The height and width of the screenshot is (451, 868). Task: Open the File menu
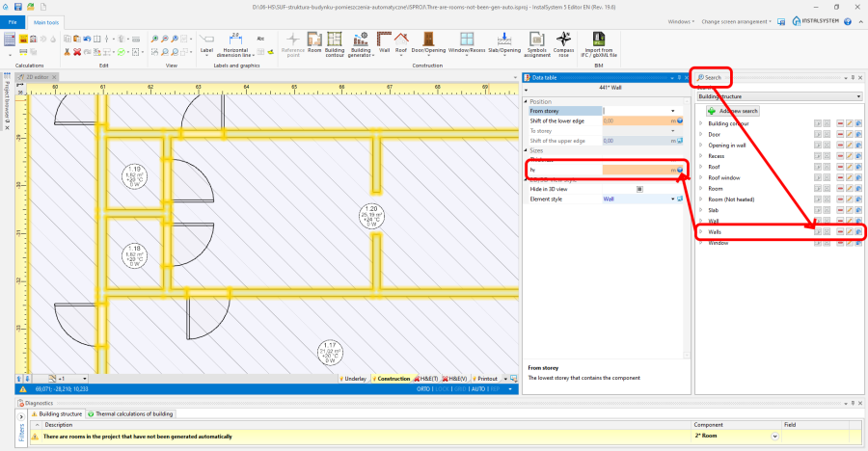point(13,22)
